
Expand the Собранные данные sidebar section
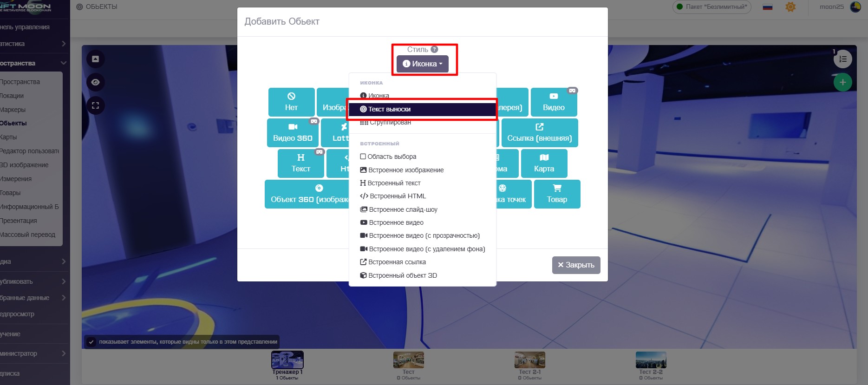click(x=35, y=298)
